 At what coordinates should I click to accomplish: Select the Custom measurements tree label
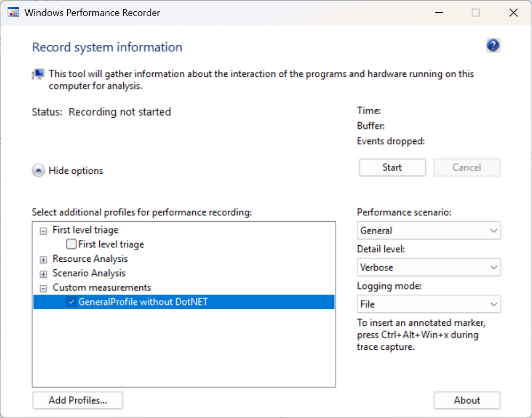coord(101,288)
